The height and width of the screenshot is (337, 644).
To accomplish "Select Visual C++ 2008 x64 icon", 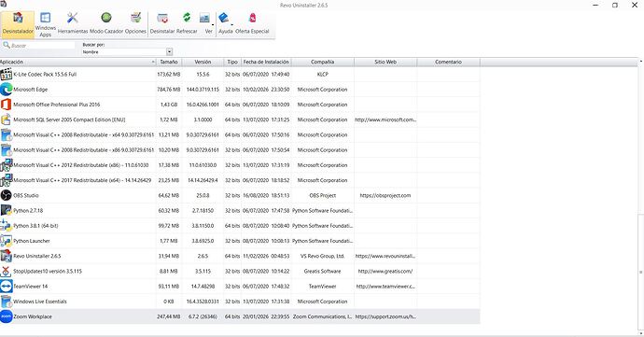I will [x=7, y=134].
